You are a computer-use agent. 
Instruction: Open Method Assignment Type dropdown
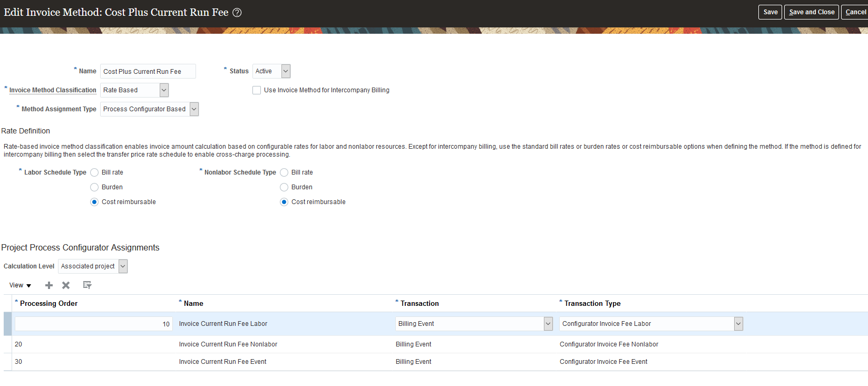194,109
